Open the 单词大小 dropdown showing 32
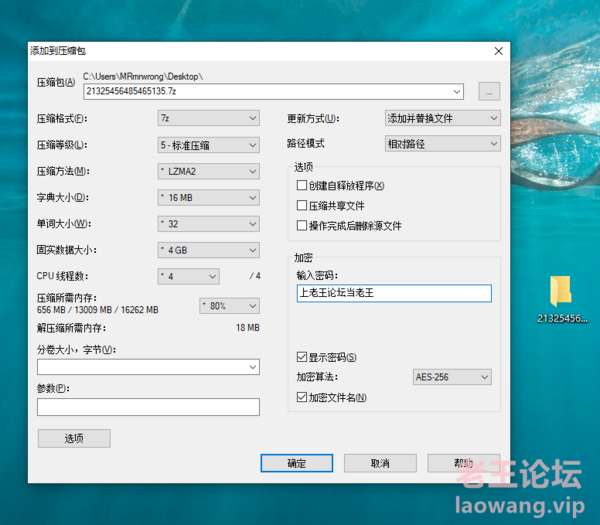 (209, 224)
